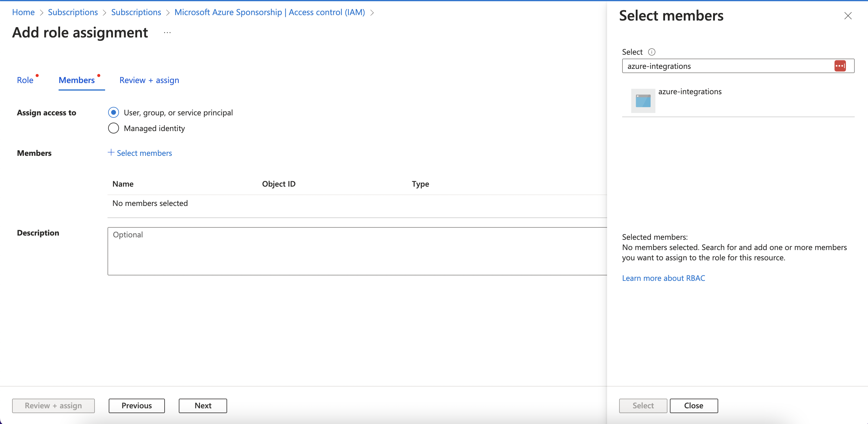Click the red ellipsis icon in search box
This screenshot has width=868, height=424.
(840, 66)
